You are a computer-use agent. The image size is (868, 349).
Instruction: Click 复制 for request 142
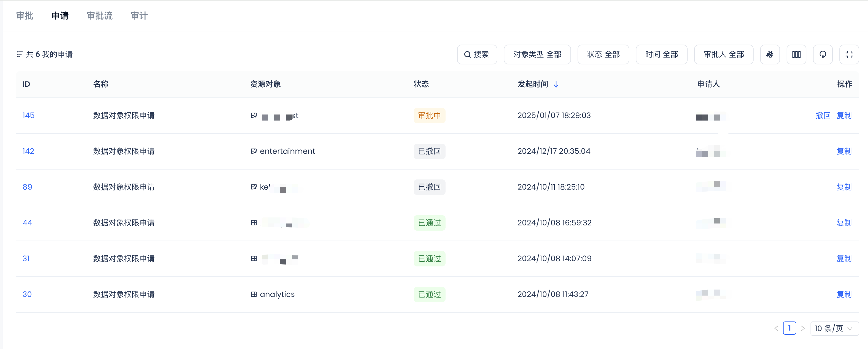click(844, 151)
